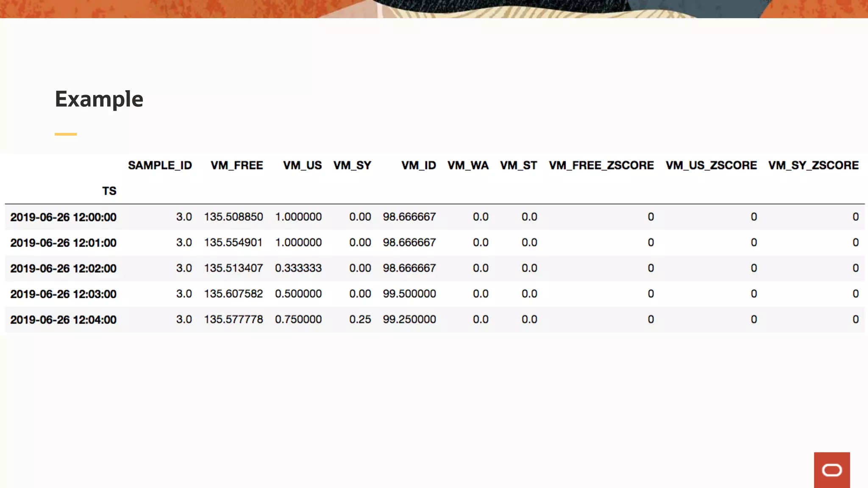The height and width of the screenshot is (488, 868).
Task: Click the TS index label
Action: click(109, 191)
